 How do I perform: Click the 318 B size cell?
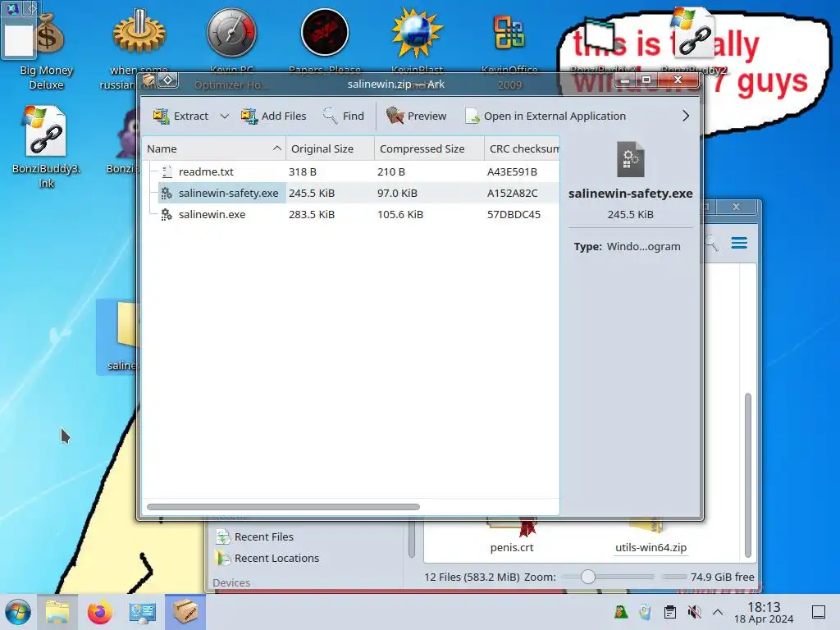pyautogui.click(x=303, y=172)
